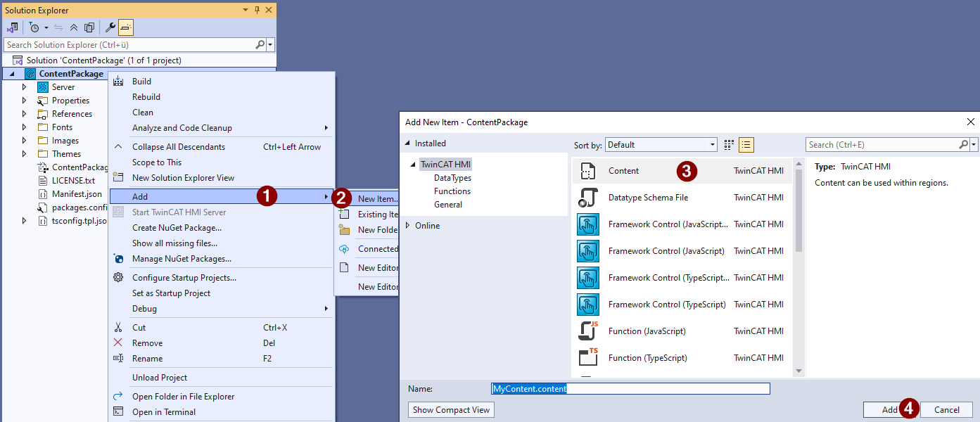Select the Function (TypeScript) template icon
Viewport: 980px width, 422px height.
[x=587, y=358]
